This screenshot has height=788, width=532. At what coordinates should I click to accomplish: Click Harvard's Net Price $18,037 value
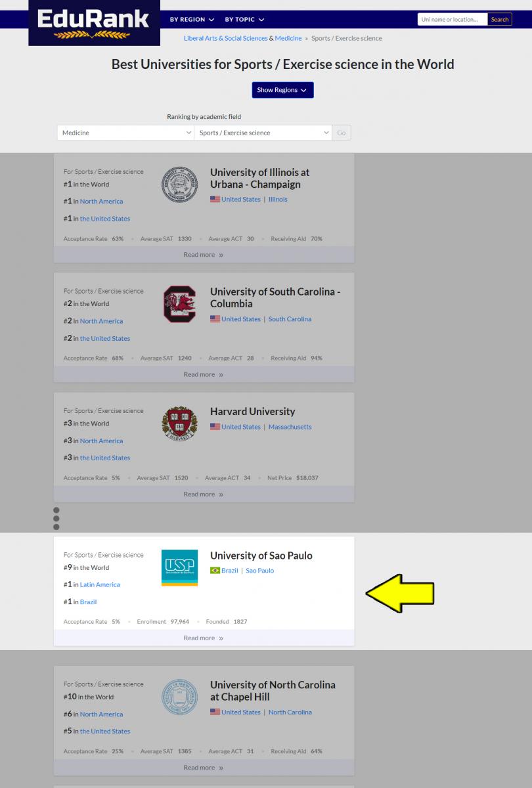307,477
